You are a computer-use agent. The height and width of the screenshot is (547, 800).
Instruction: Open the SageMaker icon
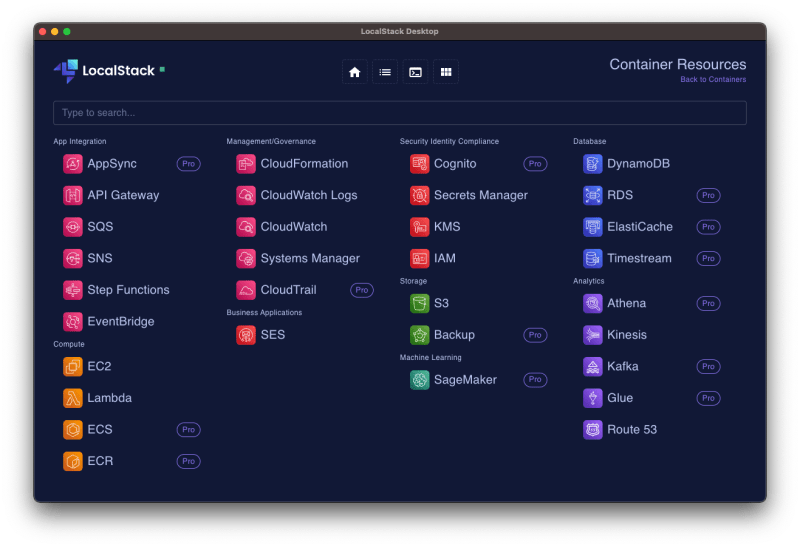tap(419, 380)
